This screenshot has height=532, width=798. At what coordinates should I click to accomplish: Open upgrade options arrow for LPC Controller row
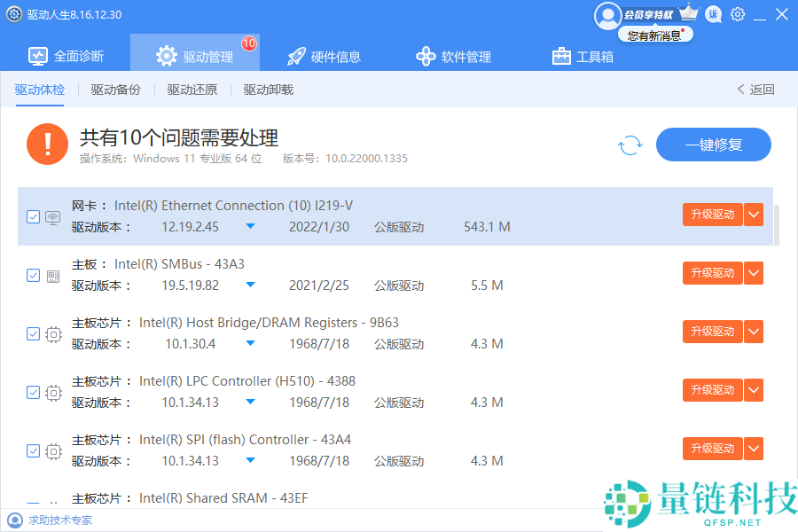pyautogui.click(x=754, y=390)
